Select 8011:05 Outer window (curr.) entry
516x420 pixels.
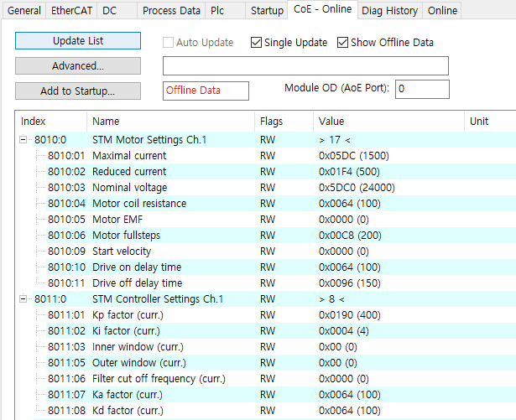pyautogui.click(x=281, y=363)
